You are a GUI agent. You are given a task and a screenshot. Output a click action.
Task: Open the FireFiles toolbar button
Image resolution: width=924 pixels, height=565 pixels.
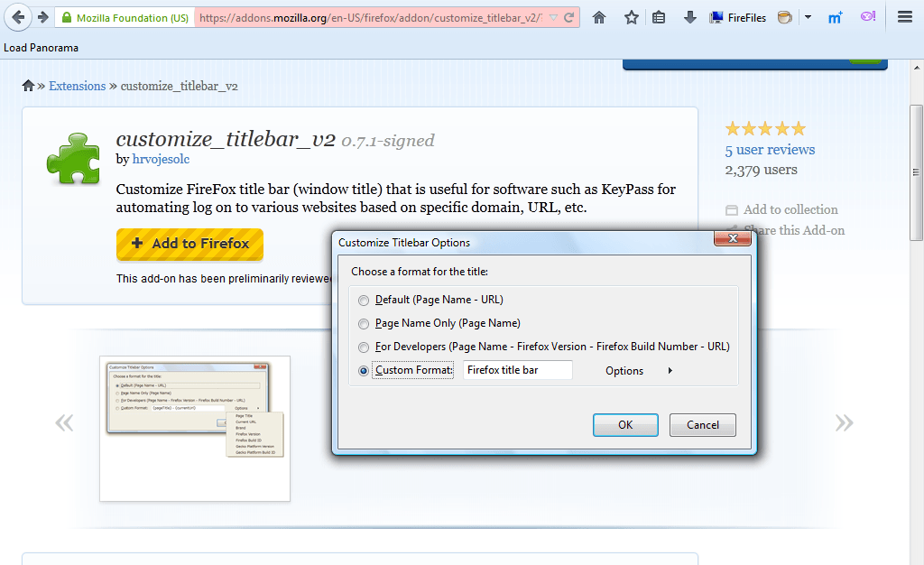point(738,18)
